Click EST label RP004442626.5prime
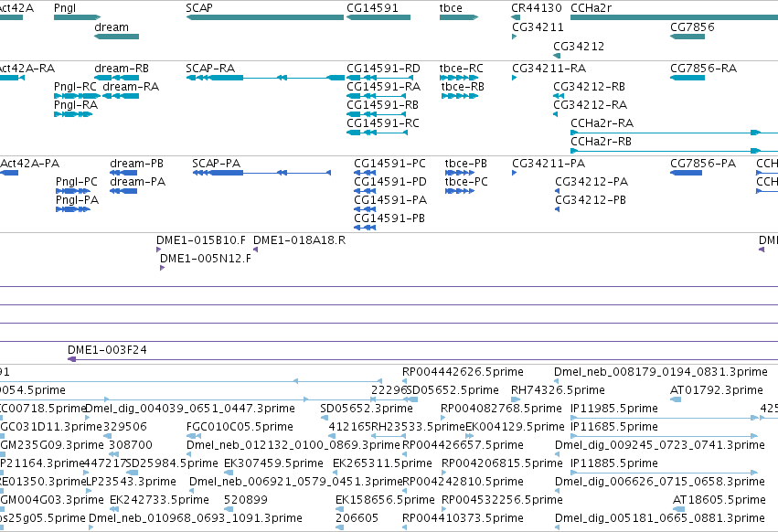Screen dimensions: 778x532 (x=463, y=372)
